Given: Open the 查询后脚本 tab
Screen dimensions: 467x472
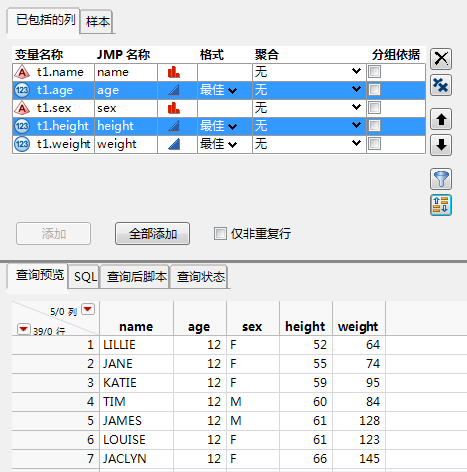Looking at the screenshot, I should tap(136, 277).
